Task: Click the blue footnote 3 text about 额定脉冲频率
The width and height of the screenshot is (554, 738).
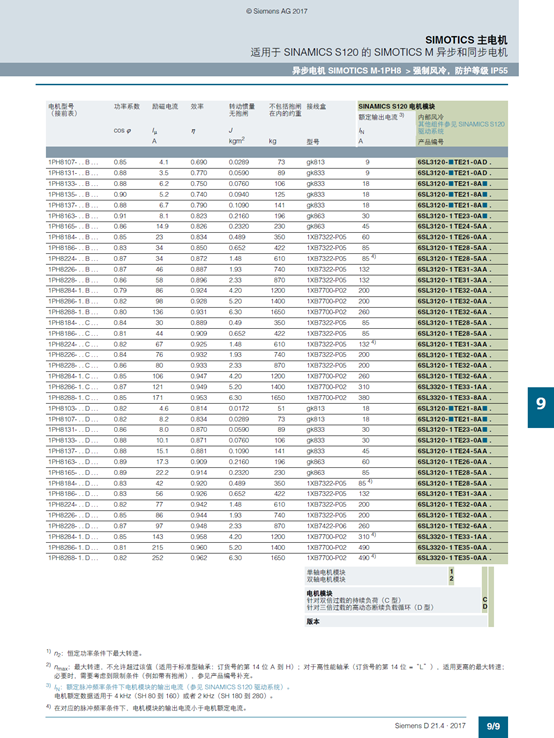Action: pyautogui.click(x=172, y=687)
